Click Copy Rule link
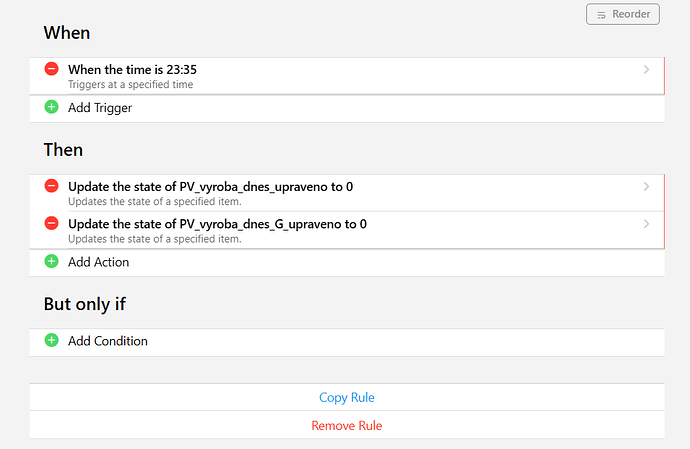This screenshot has height=449, width=690. 346,398
